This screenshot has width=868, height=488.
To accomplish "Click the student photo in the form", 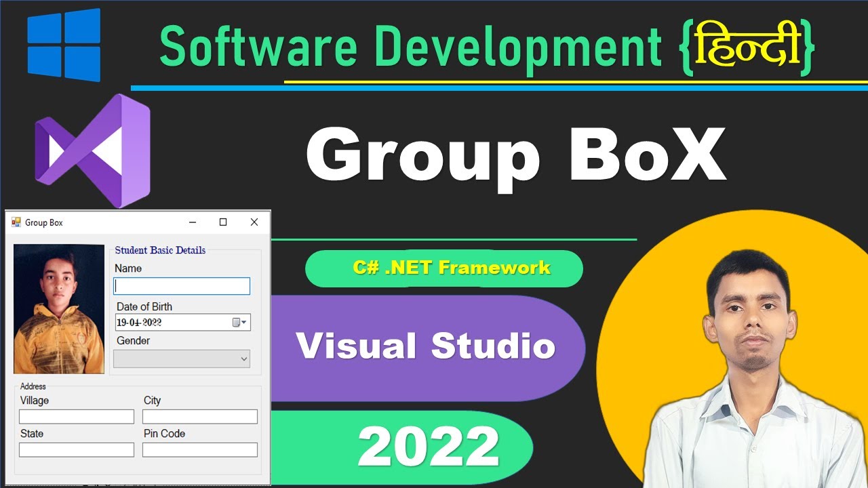I will pos(59,309).
